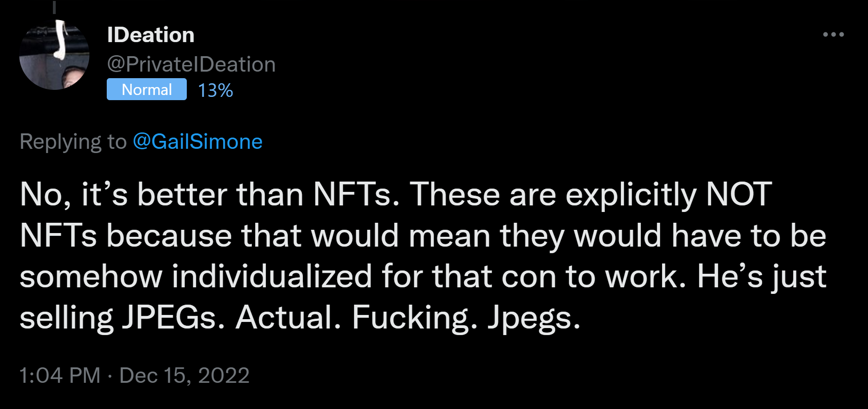Screen dimensions: 868x409
Task: Open the IDeation display name
Action: 151,35
